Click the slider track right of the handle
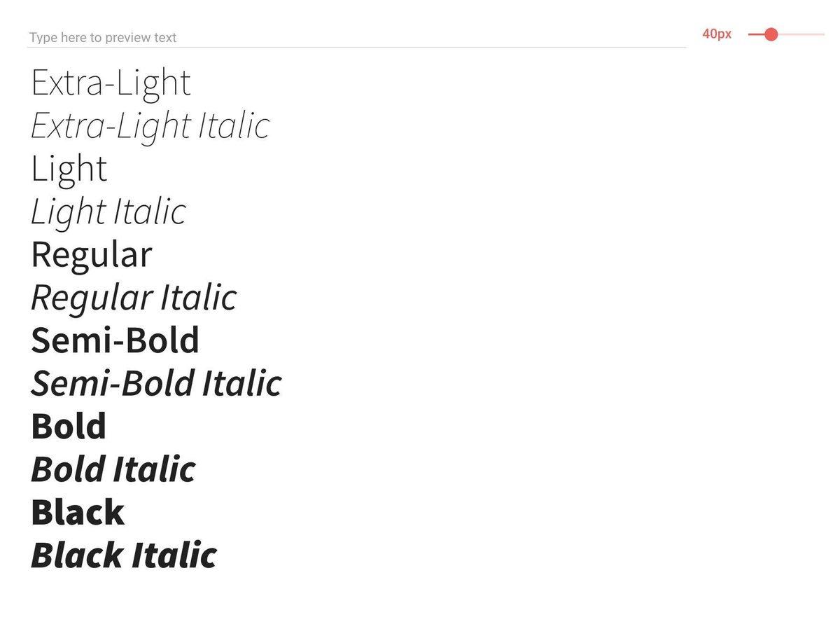The height and width of the screenshot is (622, 840). (x=802, y=34)
